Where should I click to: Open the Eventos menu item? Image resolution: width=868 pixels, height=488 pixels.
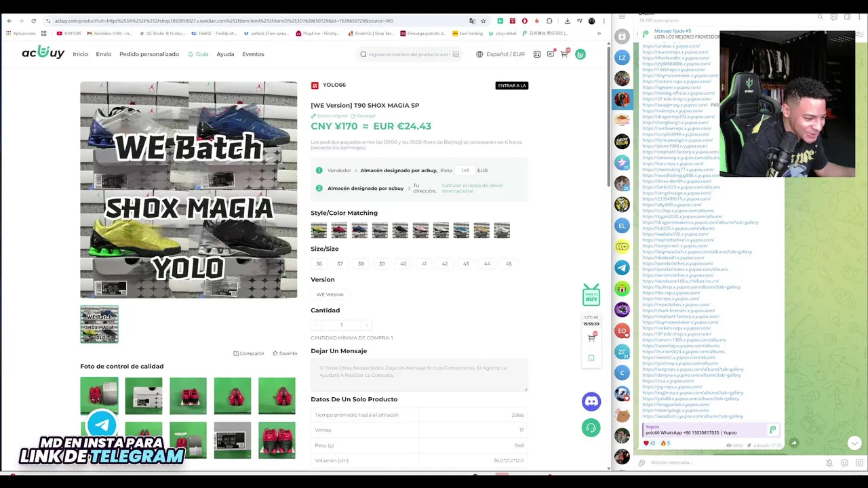(253, 54)
